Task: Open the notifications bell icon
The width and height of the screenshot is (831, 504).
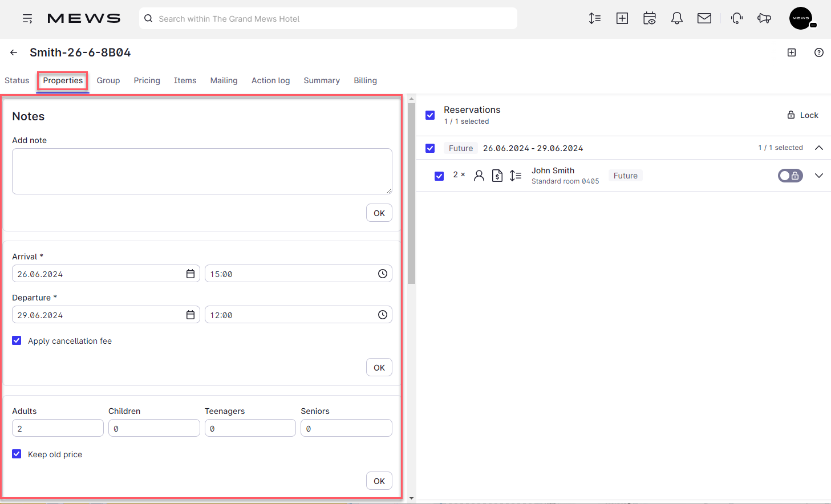Action: pos(677,18)
